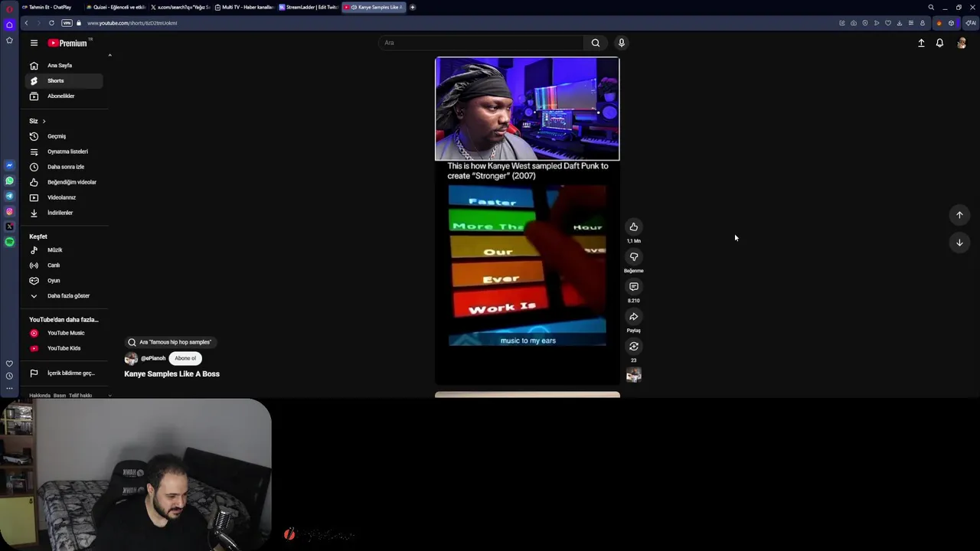
Task: Open YouTube Kids link
Action: 64,348
